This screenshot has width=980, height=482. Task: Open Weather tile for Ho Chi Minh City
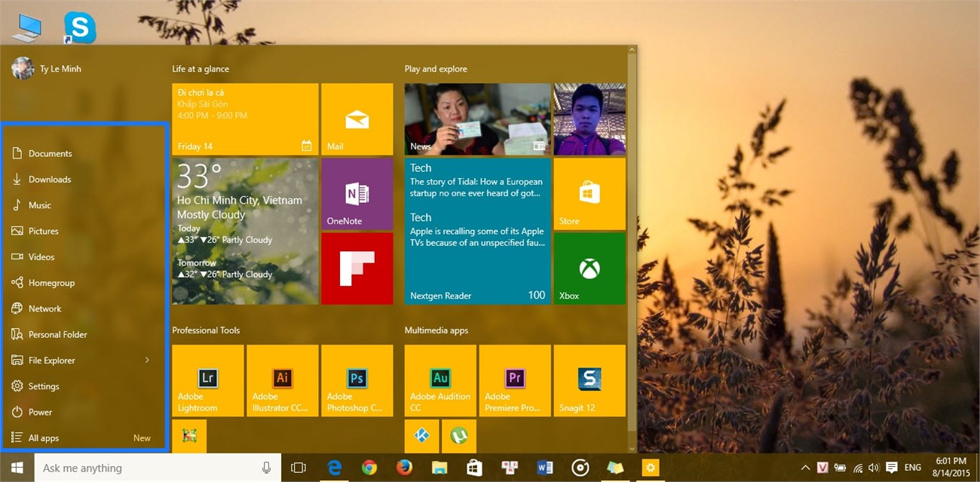[245, 231]
